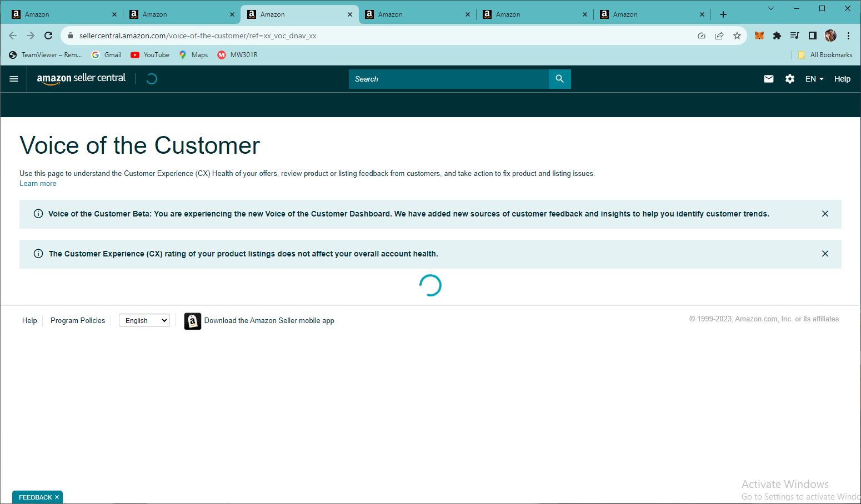Expand the EN language dropdown
The width and height of the screenshot is (861, 504).
pyautogui.click(x=814, y=79)
